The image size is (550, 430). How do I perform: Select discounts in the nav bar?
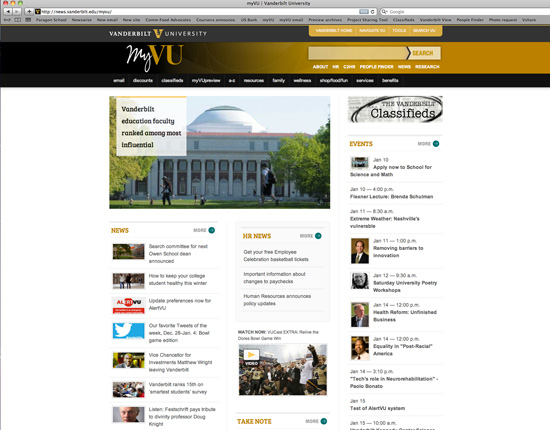pos(143,80)
